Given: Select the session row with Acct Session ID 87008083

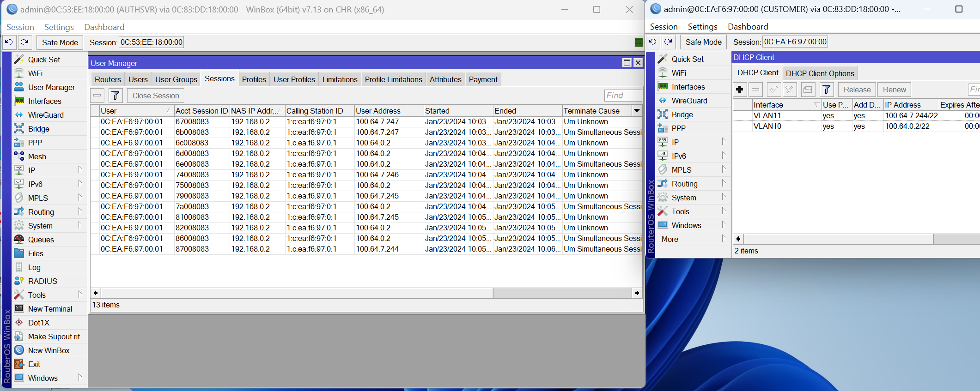Looking at the screenshot, I should (366, 249).
